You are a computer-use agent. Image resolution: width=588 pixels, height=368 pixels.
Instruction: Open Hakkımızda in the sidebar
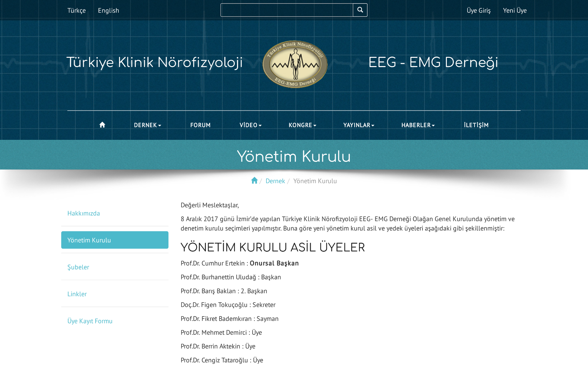(83, 213)
